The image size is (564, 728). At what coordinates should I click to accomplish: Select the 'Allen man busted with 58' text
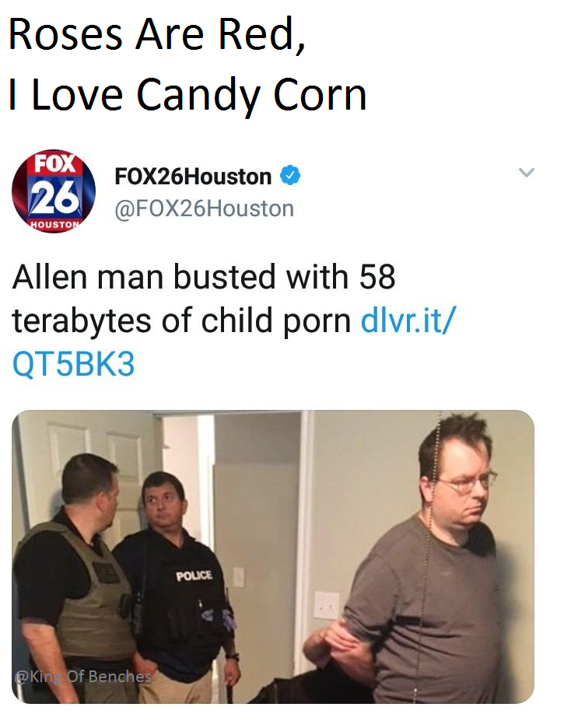pos(204,277)
